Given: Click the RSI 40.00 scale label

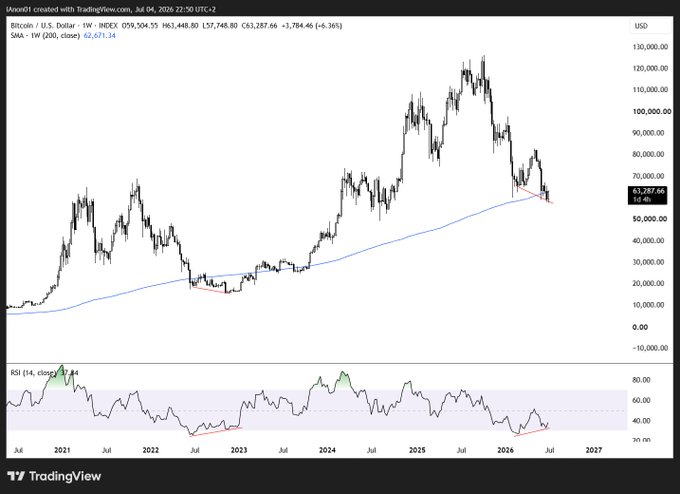Looking at the screenshot, I should point(641,421).
